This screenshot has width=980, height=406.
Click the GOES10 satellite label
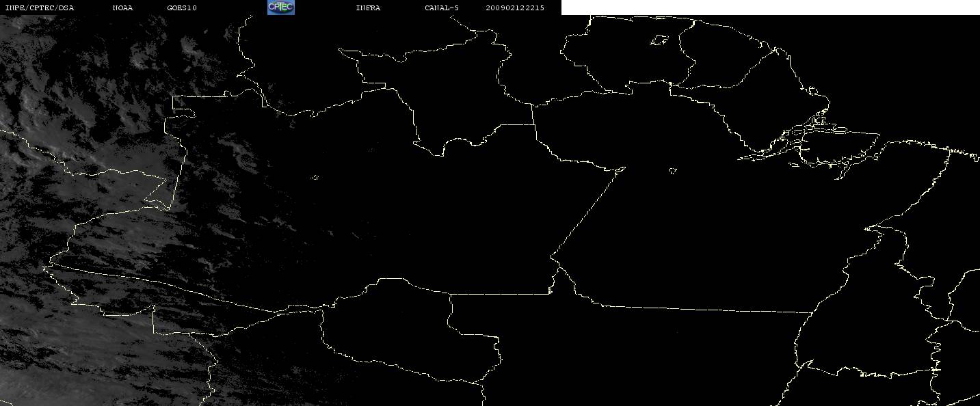click(182, 8)
